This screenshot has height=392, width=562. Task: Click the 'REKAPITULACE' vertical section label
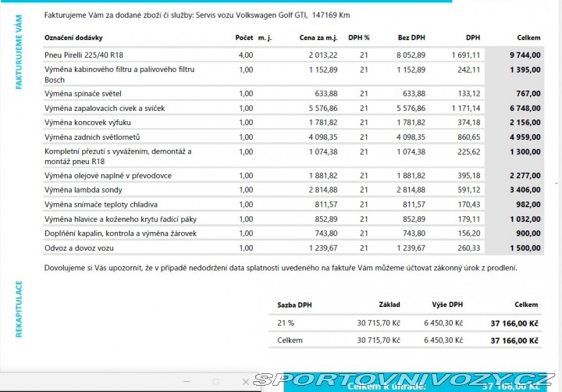click(19, 309)
